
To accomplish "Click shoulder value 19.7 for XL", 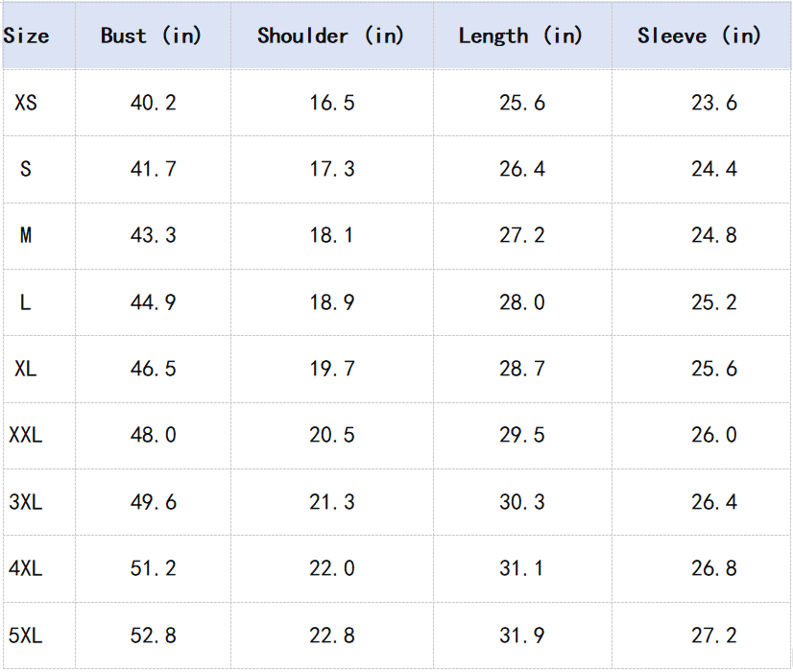I will pyautogui.click(x=332, y=369).
